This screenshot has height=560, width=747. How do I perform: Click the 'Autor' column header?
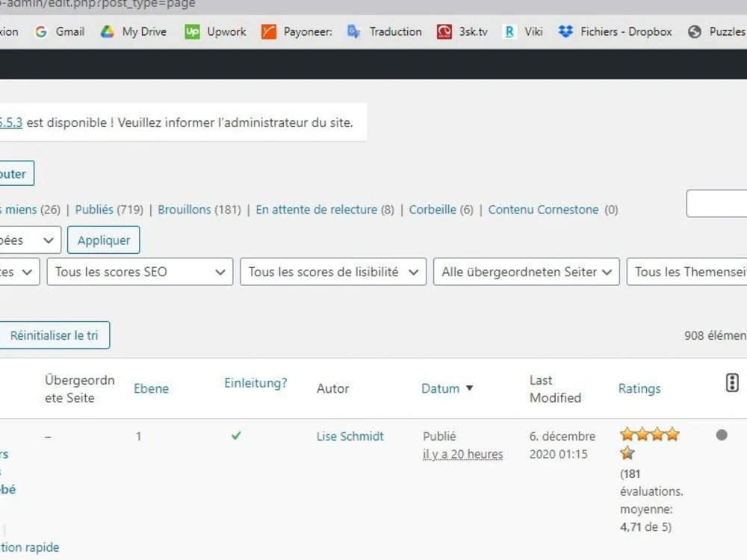coord(332,388)
